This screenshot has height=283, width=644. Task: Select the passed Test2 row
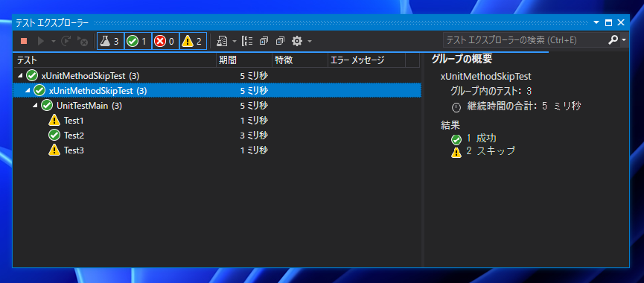point(217,135)
